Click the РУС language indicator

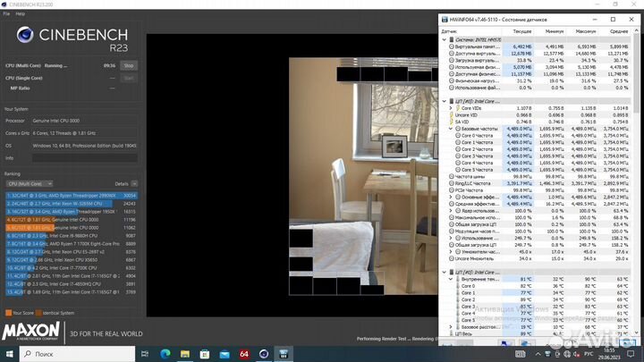pos(589,354)
